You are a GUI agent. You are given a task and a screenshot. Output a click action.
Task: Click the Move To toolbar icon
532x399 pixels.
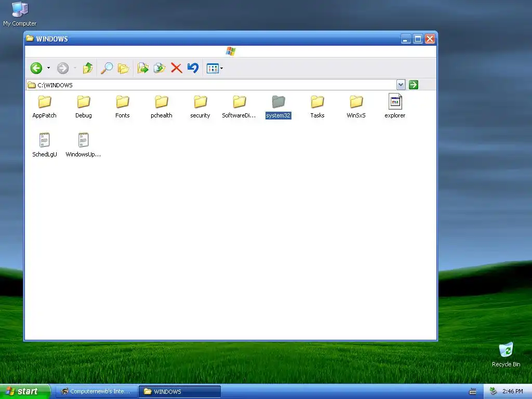(143, 68)
